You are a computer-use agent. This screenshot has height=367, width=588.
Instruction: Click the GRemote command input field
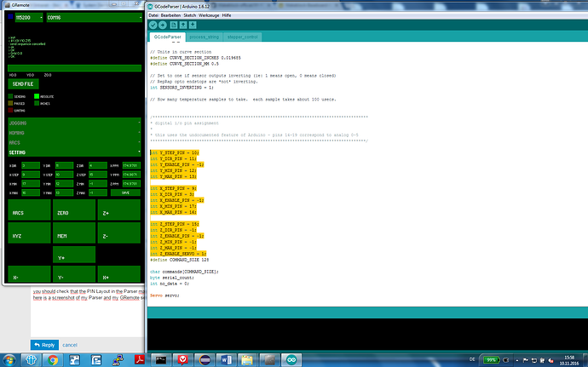75,68
